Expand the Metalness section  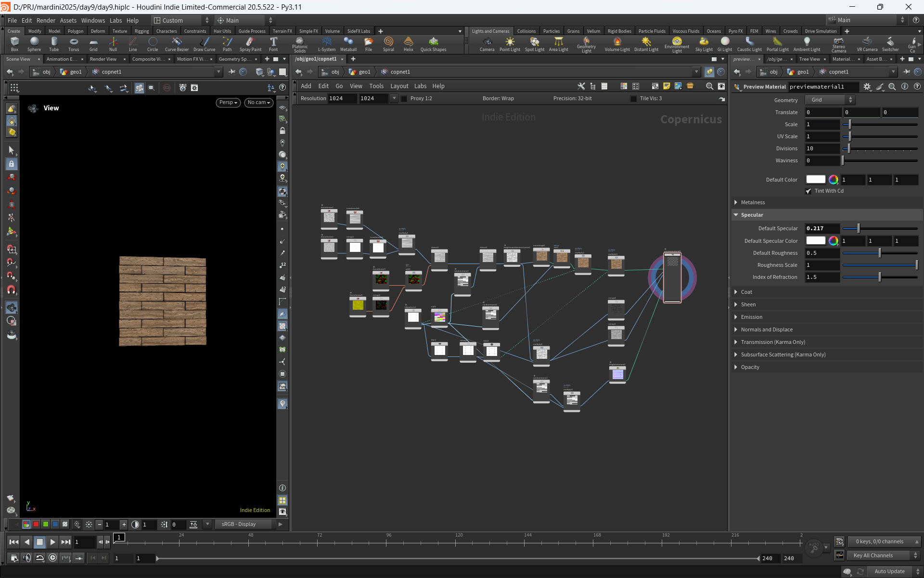(753, 202)
